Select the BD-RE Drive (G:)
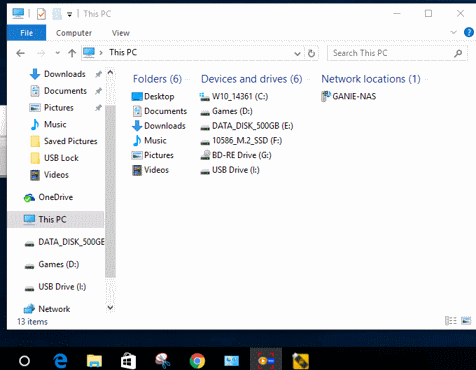The height and width of the screenshot is (370, 476). (x=236, y=155)
